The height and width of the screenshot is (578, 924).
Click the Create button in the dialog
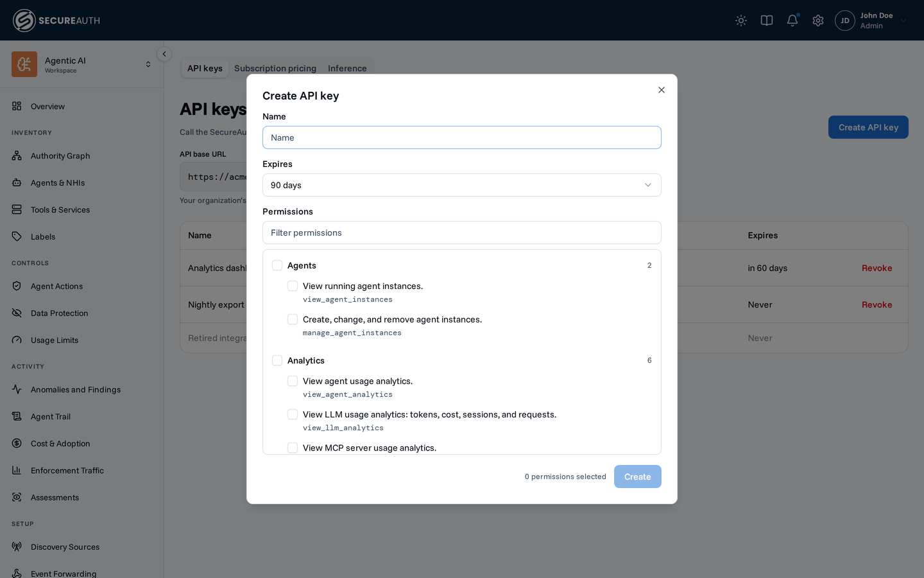pyautogui.click(x=638, y=477)
